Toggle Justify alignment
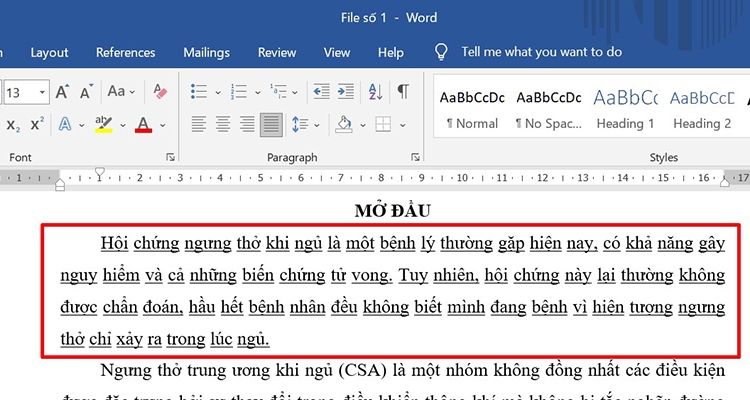Image resolution: width=750 pixels, height=400 pixels. click(x=271, y=124)
